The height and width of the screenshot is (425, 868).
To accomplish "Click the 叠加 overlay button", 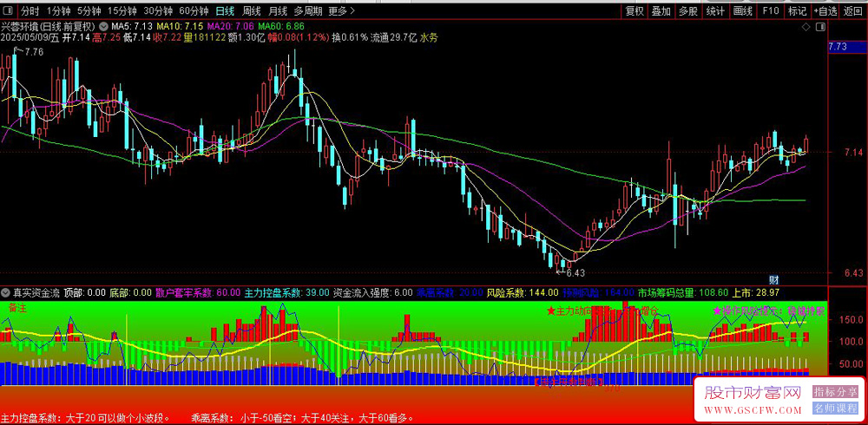I will coord(661,10).
